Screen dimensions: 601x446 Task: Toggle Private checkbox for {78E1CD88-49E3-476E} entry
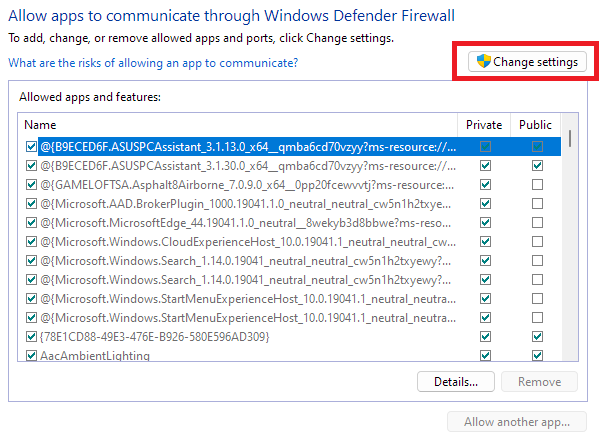click(x=485, y=336)
